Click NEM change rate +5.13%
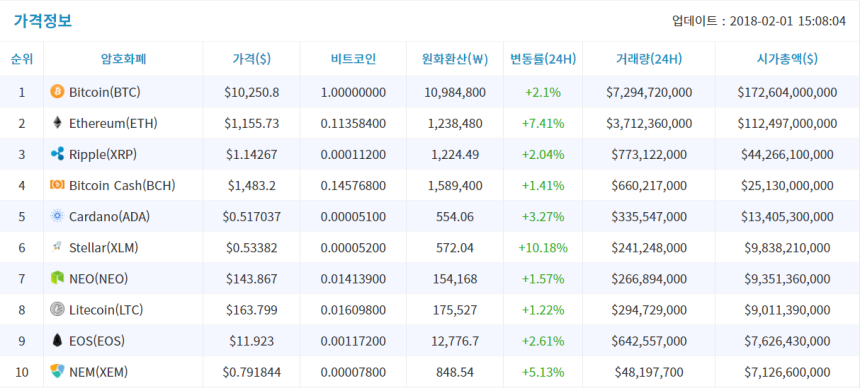This screenshot has width=860, height=388. click(x=543, y=373)
